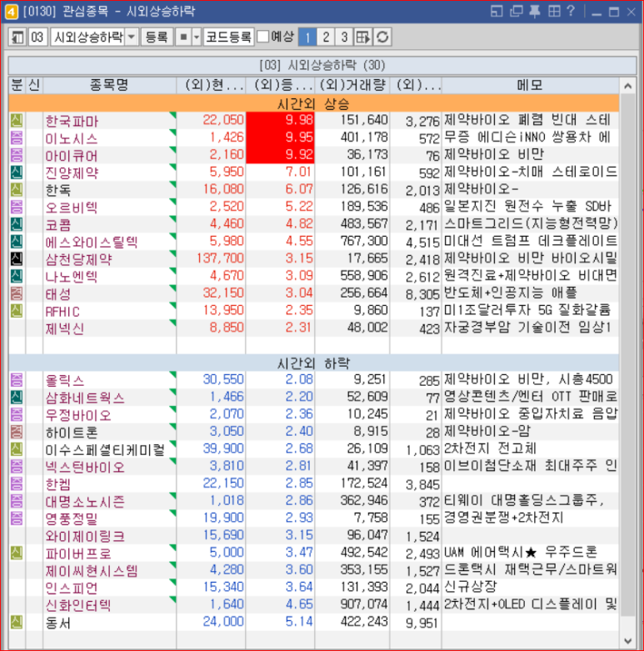The image size is (644, 651).
Task: Click memo cell for 오르비텍 row
Action: 530,207
